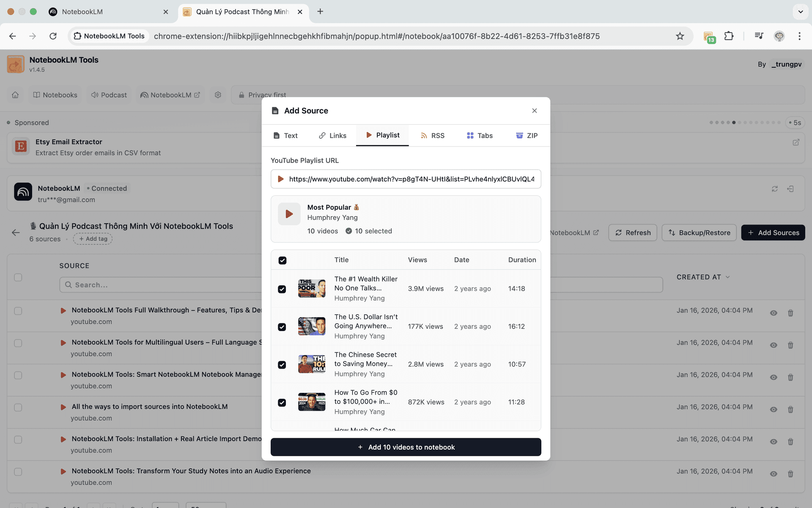Screen dimensions: 812x508
Task: Select a dot on the sponsored banner carousel indicator
Action: [733, 122]
